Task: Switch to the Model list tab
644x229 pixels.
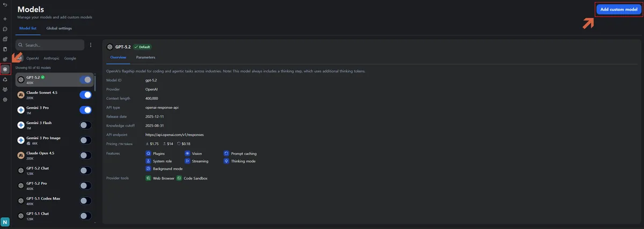Action: point(27,28)
